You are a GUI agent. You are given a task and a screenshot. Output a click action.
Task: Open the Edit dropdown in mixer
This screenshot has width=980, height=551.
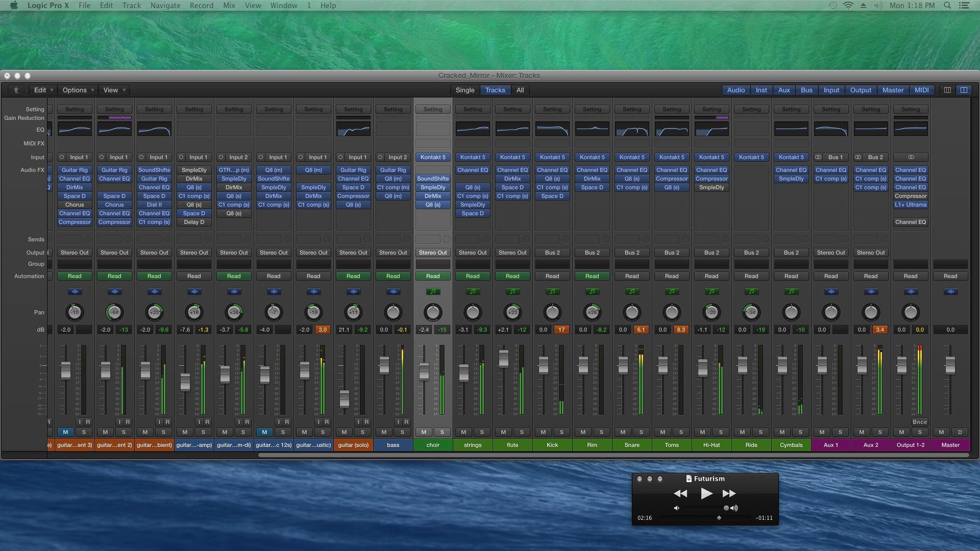(43, 90)
